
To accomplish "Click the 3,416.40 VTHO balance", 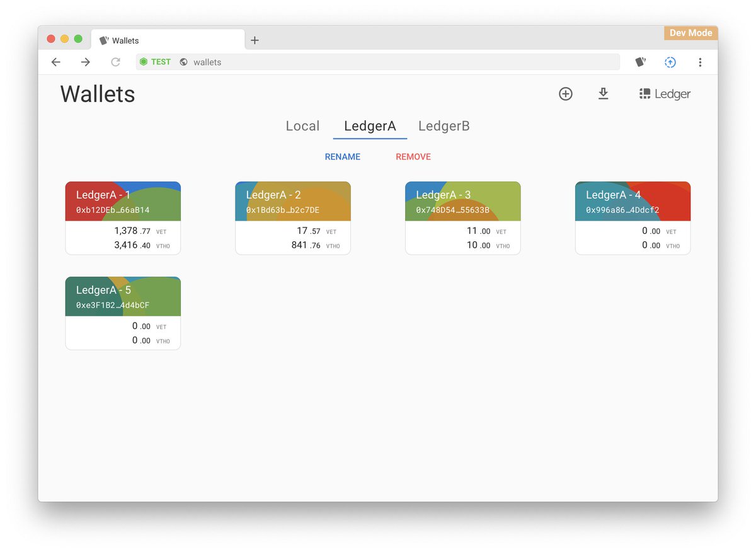I will pyautogui.click(x=142, y=245).
